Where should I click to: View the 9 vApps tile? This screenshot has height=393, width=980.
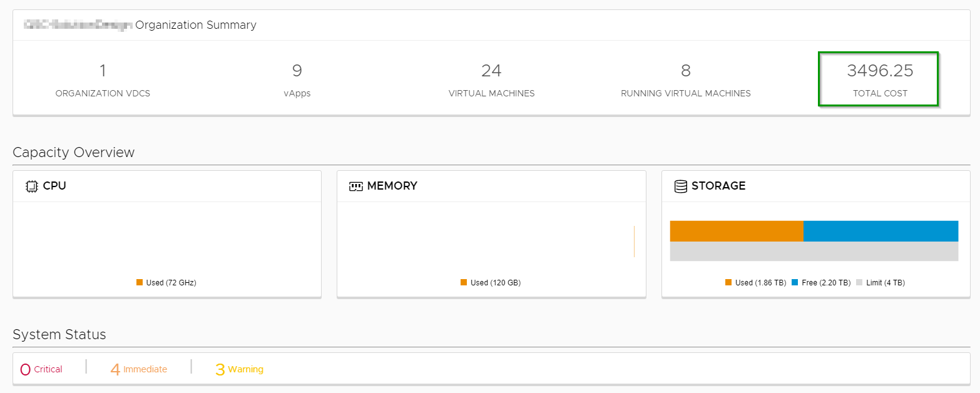pyautogui.click(x=297, y=79)
